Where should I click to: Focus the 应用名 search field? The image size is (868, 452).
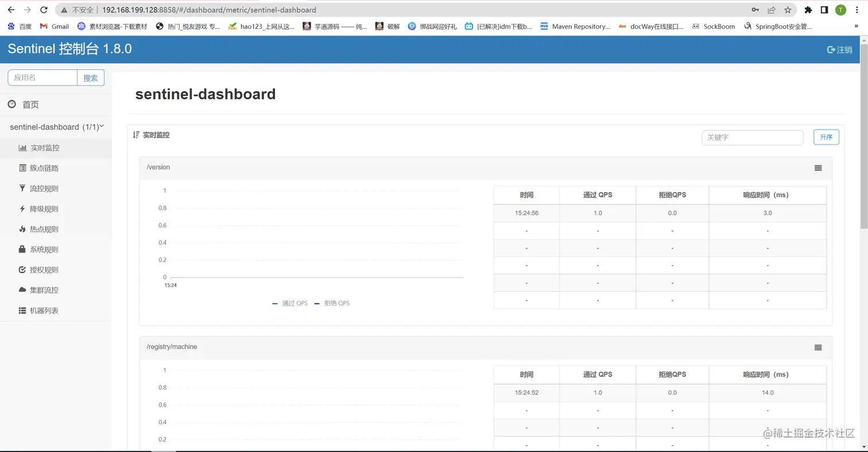[42, 77]
